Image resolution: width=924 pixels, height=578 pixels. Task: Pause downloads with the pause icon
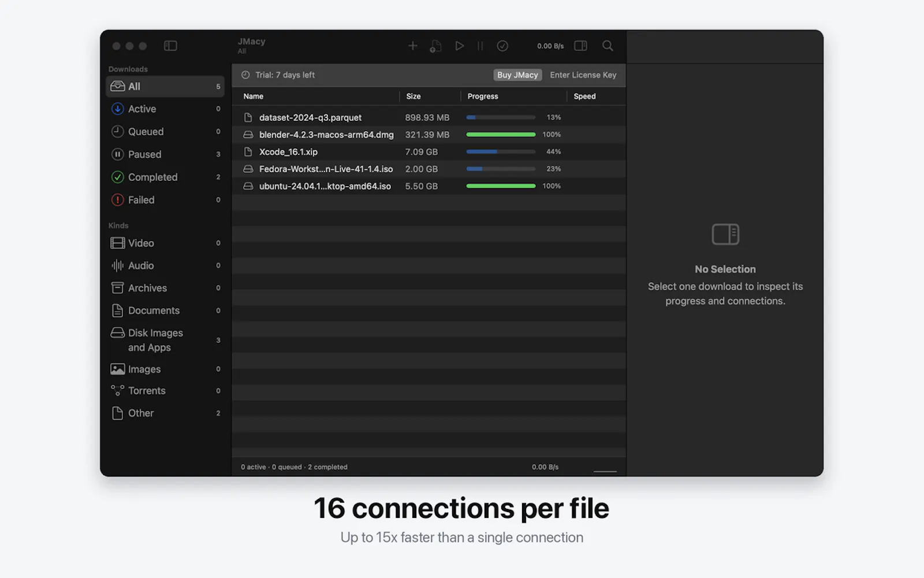point(480,46)
